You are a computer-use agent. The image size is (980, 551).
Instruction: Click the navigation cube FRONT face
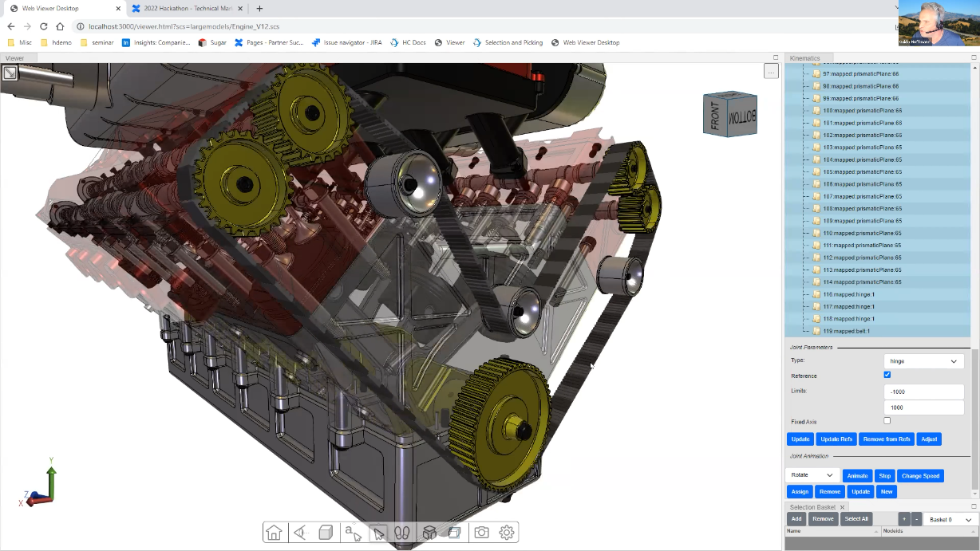point(715,115)
